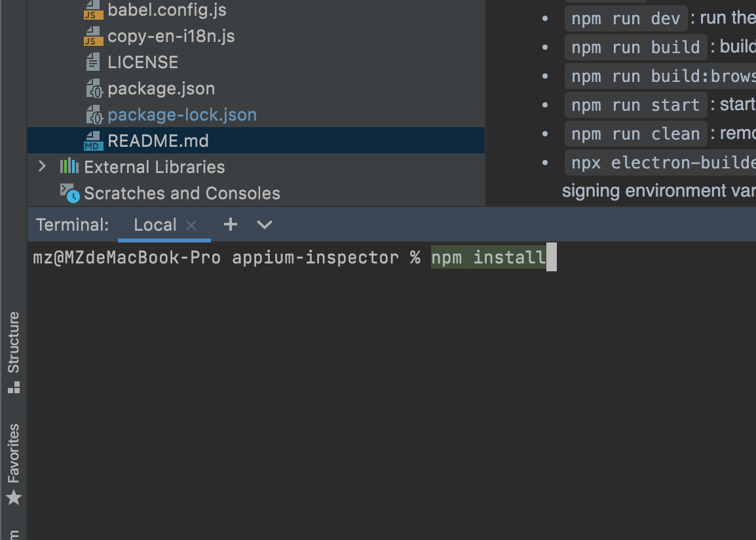Open the Structure tool window

pyautogui.click(x=14, y=353)
